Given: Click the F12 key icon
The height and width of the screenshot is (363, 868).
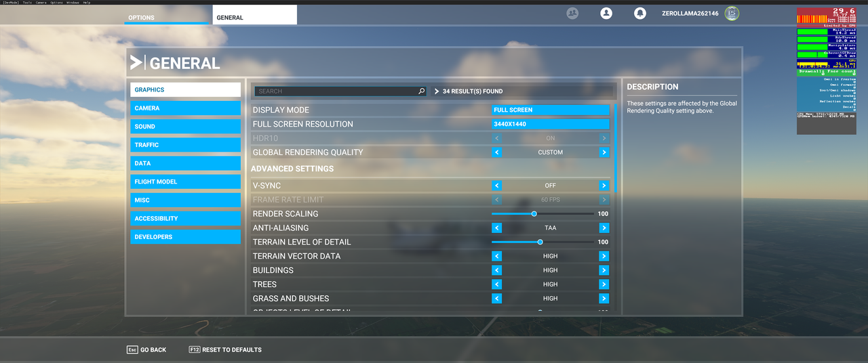Looking at the screenshot, I should pyautogui.click(x=195, y=349).
